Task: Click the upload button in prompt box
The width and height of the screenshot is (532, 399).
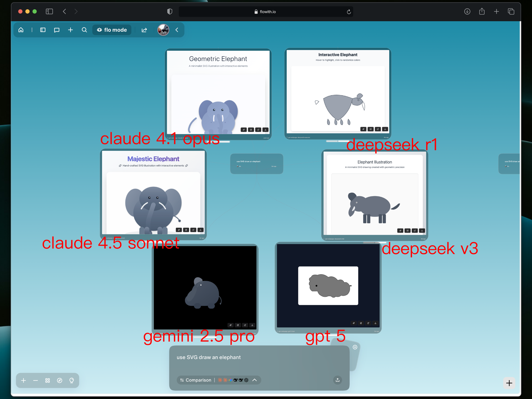Action: point(338,380)
